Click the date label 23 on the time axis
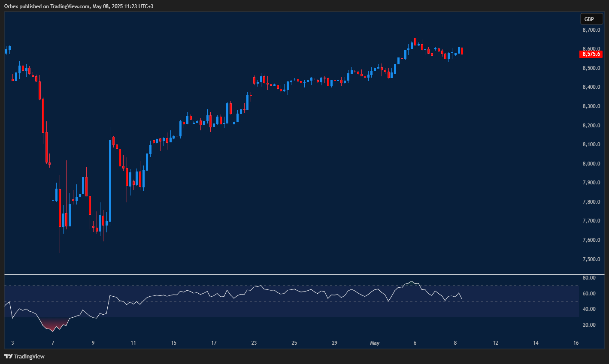The image size is (609, 364). point(254,343)
